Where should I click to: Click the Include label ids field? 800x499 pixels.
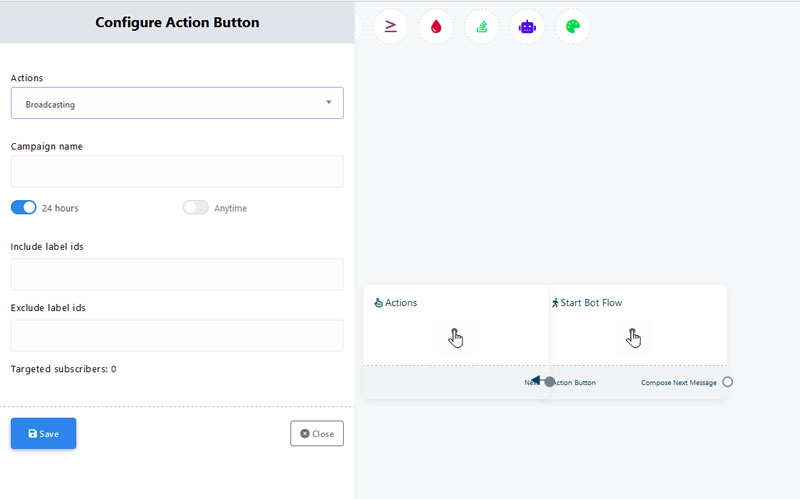(177, 274)
